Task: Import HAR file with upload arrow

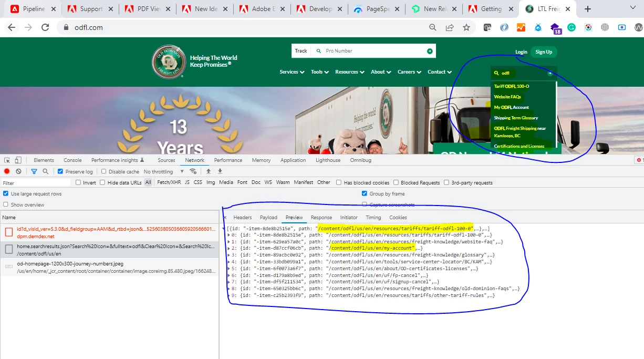Action: [x=209, y=171]
